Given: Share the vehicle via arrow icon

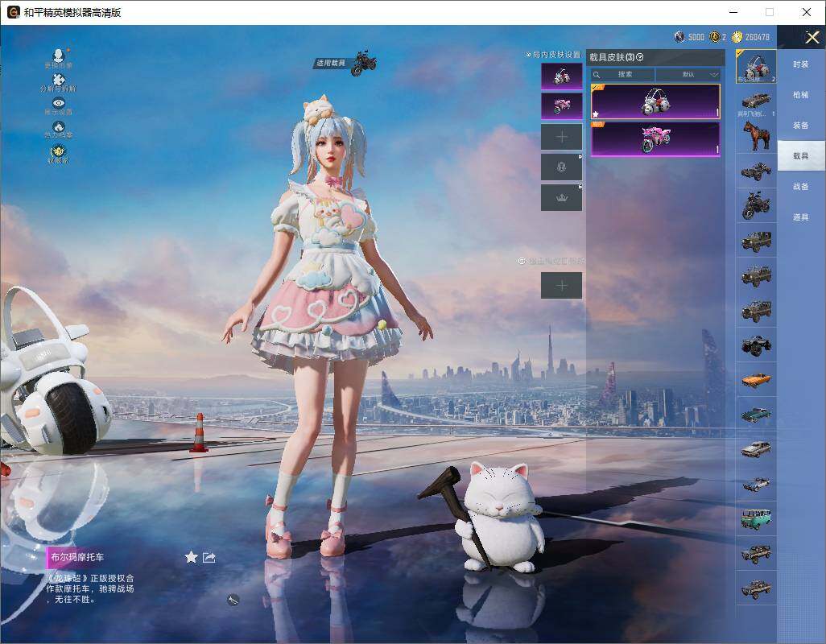Looking at the screenshot, I should pyautogui.click(x=209, y=557).
